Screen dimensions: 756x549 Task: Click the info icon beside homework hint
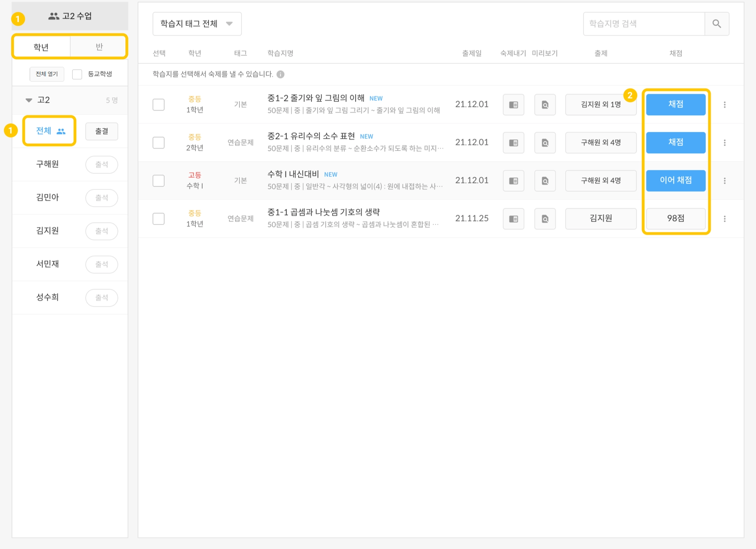coord(280,74)
